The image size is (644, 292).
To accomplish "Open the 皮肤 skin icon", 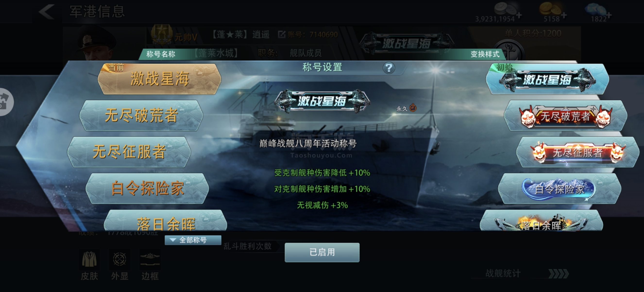I will point(89,259).
